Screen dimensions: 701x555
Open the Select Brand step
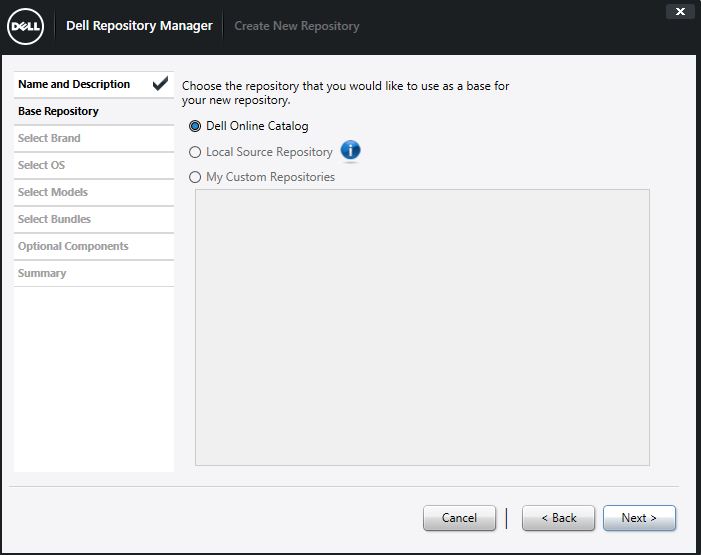point(94,139)
